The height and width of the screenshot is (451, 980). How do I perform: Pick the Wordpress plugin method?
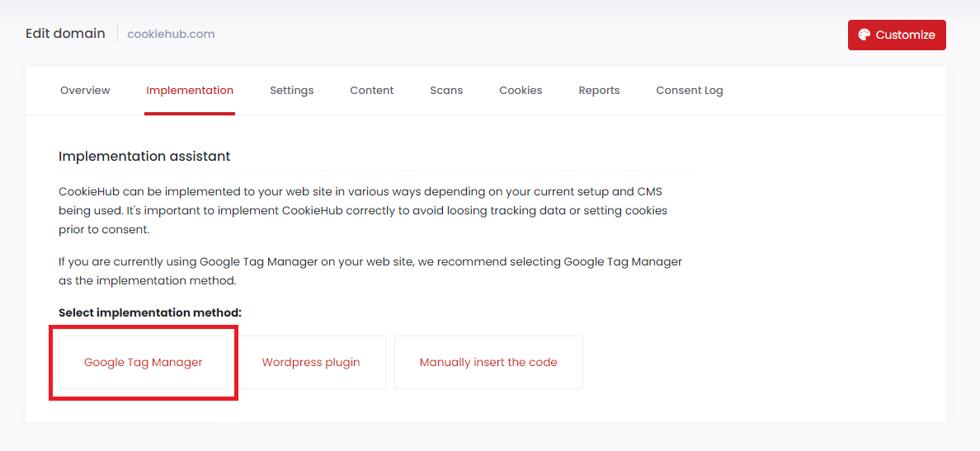coord(311,362)
